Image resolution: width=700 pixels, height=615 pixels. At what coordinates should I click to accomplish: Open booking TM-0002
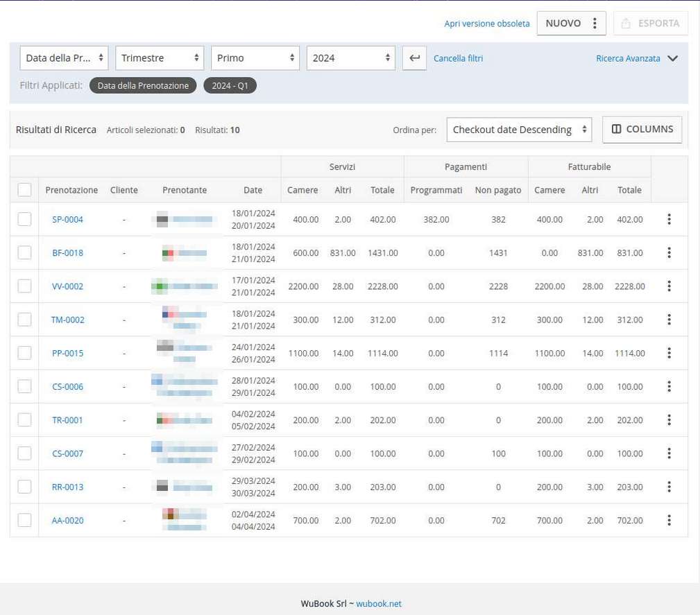tap(67, 320)
